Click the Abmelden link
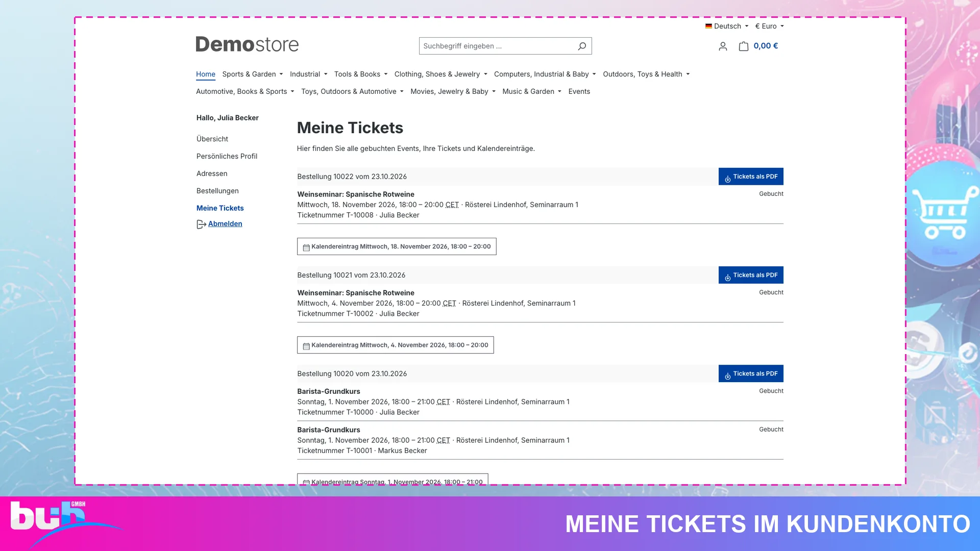Screen dimensions: 980x551 pyautogui.click(x=225, y=223)
